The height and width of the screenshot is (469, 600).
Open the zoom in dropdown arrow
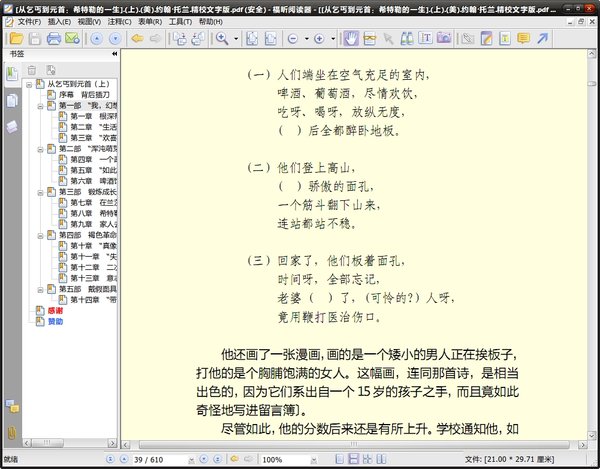(333, 39)
